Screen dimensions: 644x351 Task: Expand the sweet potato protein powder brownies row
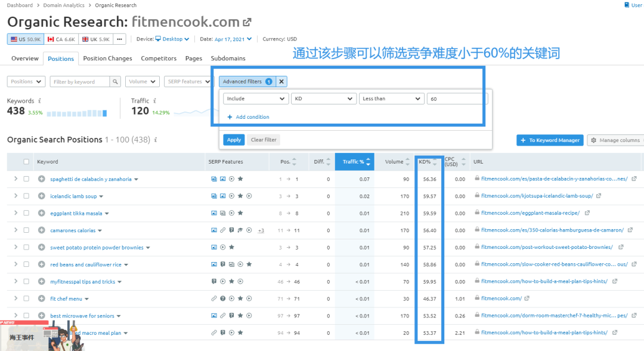coord(14,247)
